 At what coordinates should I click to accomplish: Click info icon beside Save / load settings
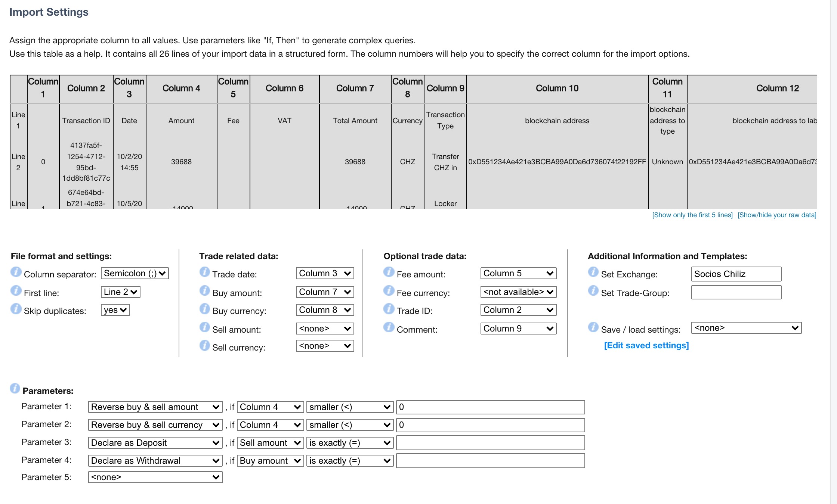pyautogui.click(x=593, y=327)
